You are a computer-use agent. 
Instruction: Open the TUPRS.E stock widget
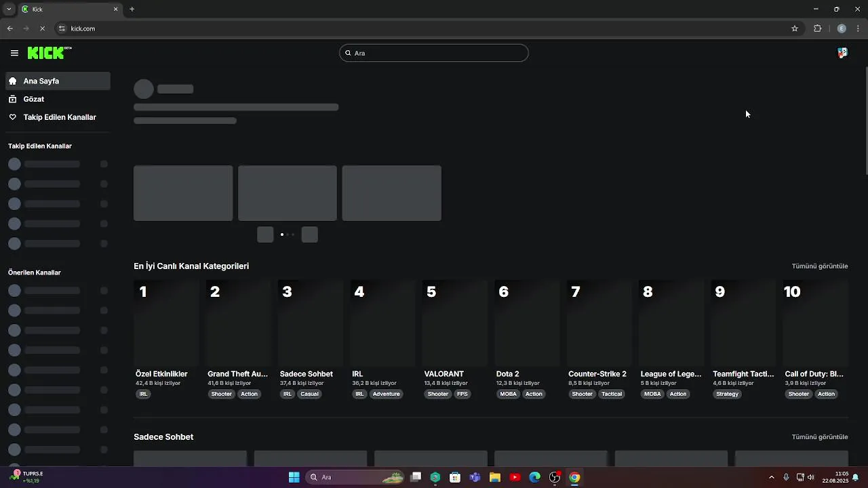[27, 477]
